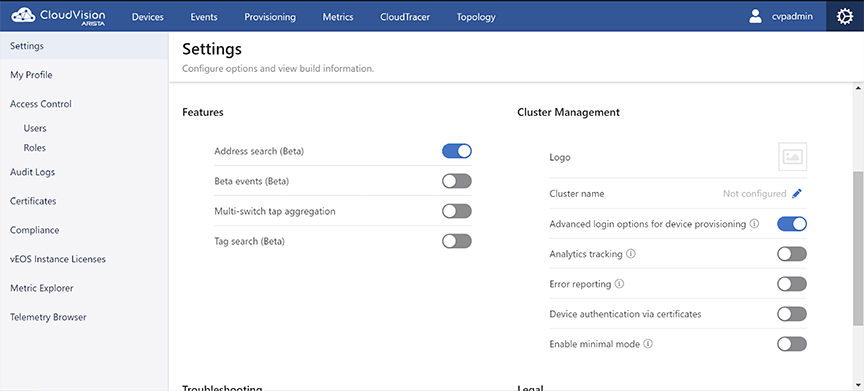
Task: Click the Analytics tracking info icon
Action: (631, 254)
